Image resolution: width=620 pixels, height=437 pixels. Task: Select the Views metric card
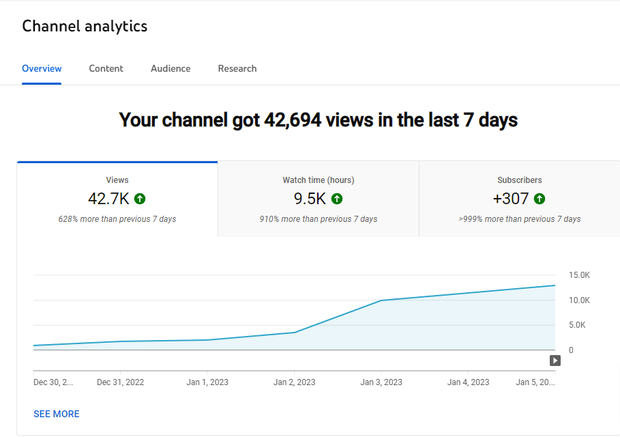point(117,199)
